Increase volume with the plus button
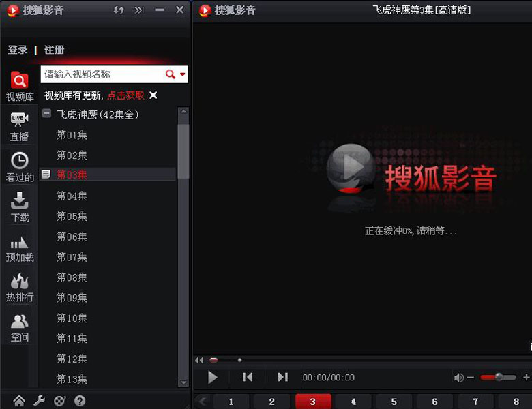 527,377
